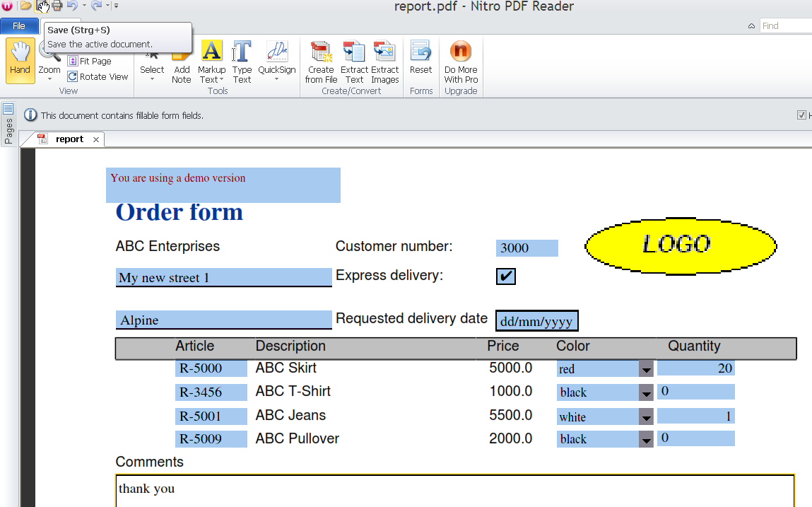
Task: Undo the last action
Action: pyautogui.click(x=72, y=6)
